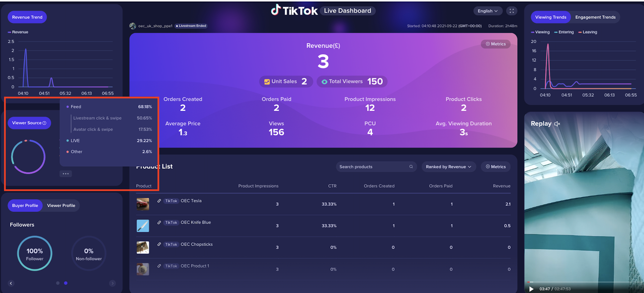This screenshot has width=644, height=293.
Task: Click previous arrow in Buyer Profile carousel
Action: pyautogui.click(x=11, y=283)
